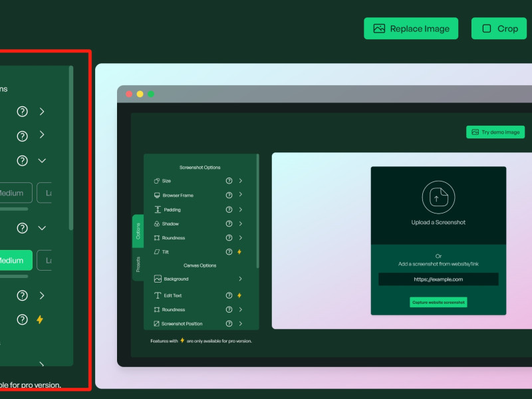532x399 pixels.
Task: Open help icon on the preview's Tilt row
Action: 229,252
